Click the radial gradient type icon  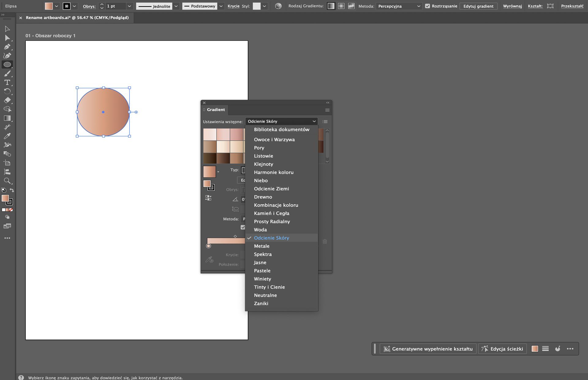(341, 6)
